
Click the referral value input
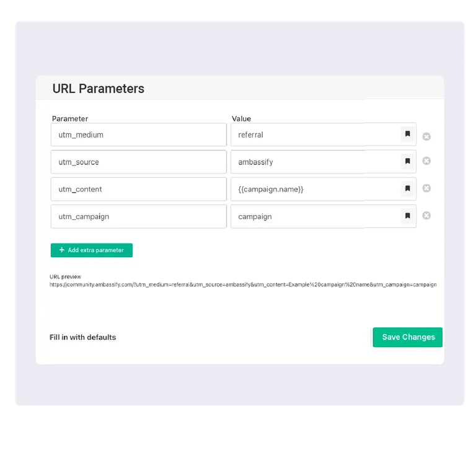(314, 134)
